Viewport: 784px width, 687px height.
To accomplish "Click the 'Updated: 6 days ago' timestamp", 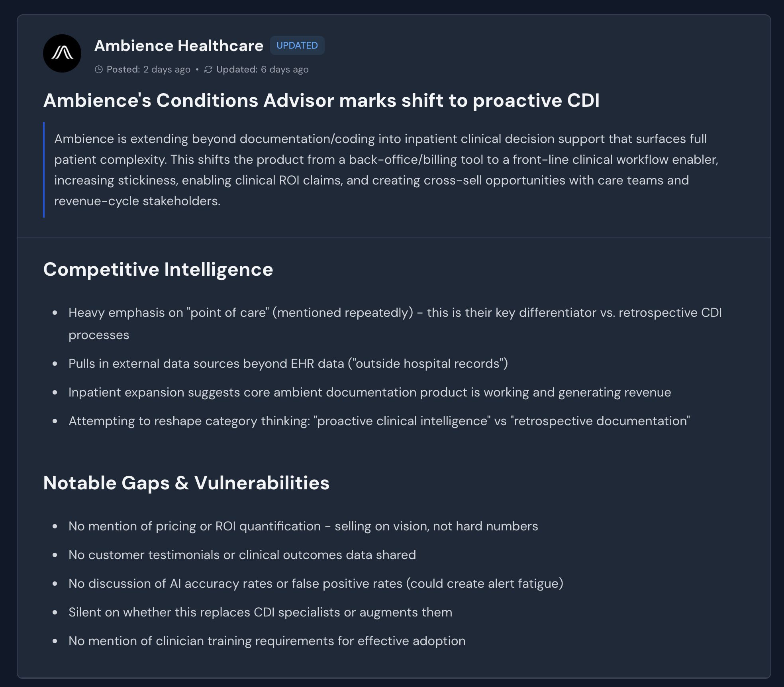I will (x=262, y=69).
